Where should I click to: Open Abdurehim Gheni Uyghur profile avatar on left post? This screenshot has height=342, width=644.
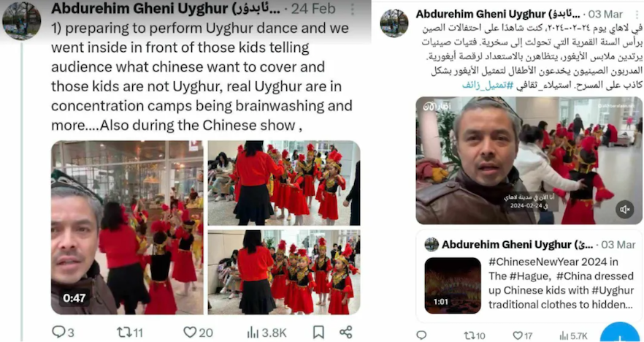[21, 20]
